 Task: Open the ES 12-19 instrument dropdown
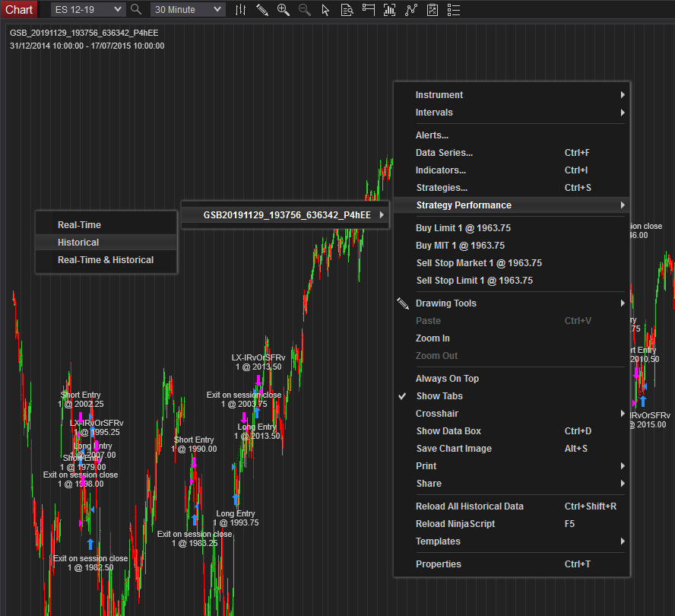(x=87, y=9)
